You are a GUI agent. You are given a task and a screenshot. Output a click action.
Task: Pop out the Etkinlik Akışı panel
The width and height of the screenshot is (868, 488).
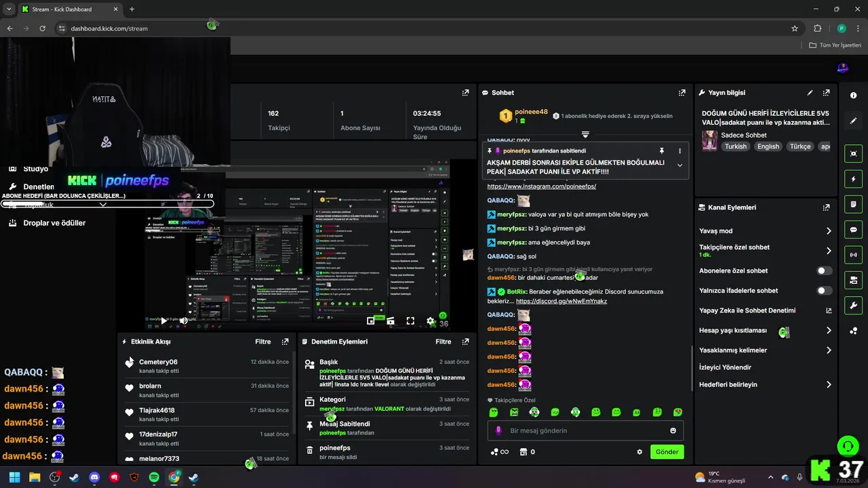click(x=285, y=342)
